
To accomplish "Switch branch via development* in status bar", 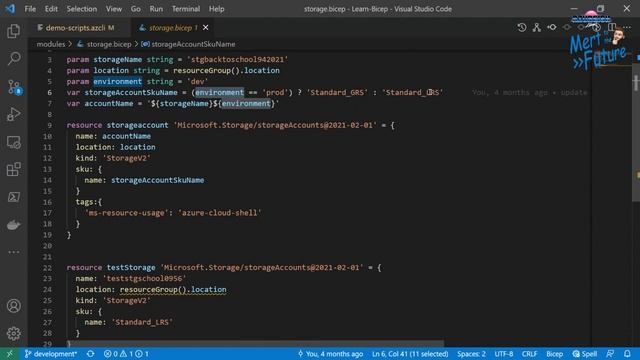I will (x=51, y=354).
